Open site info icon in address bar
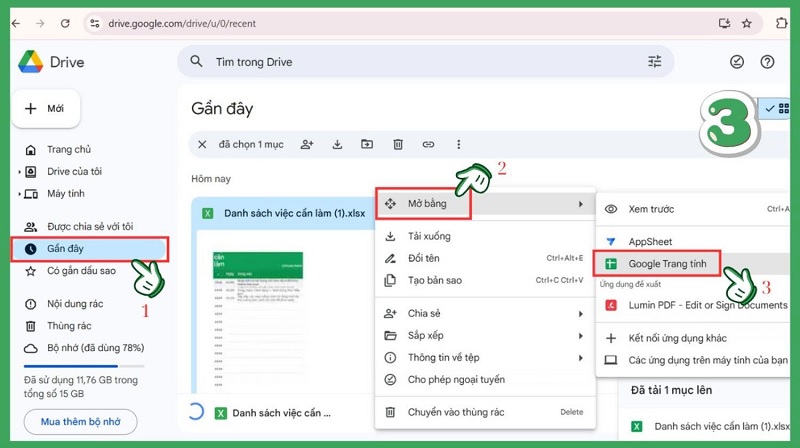 (x=95, y=23)
